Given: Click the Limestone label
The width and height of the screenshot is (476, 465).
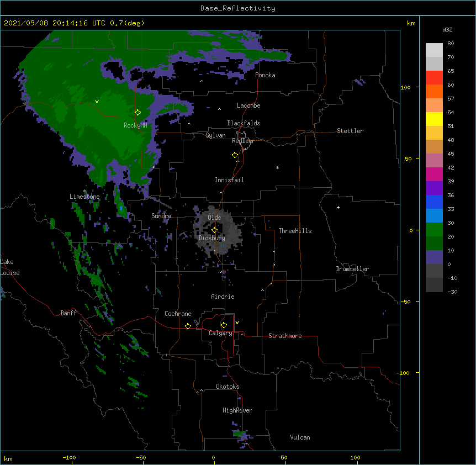Looking at the screenshot, I should pos(84,197).
